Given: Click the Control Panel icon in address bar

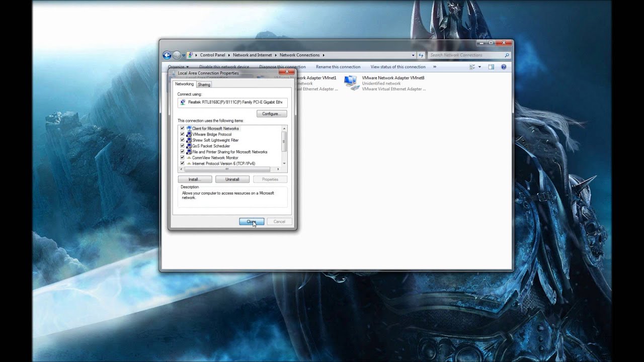Looking at the screenshot, I should pos(191,55).
